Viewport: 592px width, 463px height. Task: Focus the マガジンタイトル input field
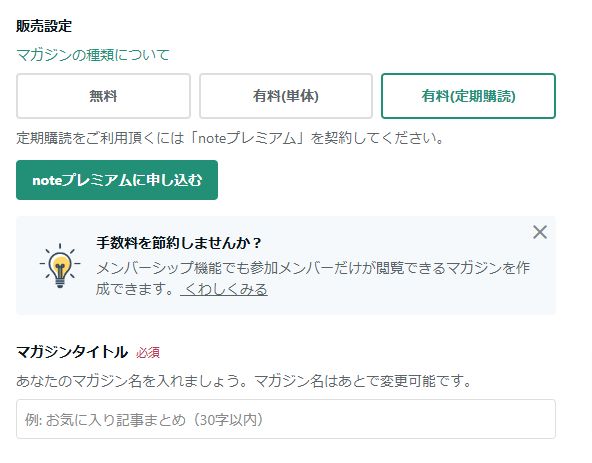point(286,419)
